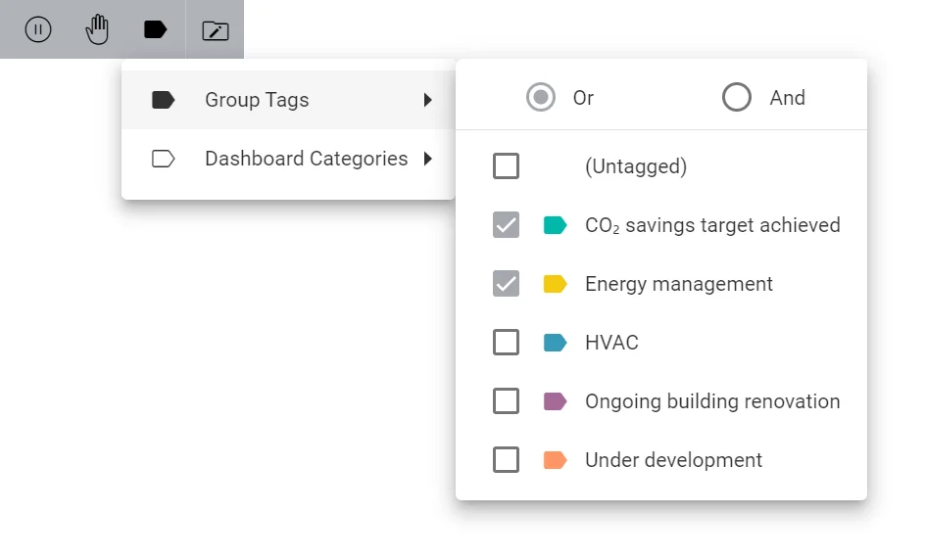Viewport: 925px width, 560px height.
Task: Check the (Untagged) checkbox
Action: (x=507, y=166)
